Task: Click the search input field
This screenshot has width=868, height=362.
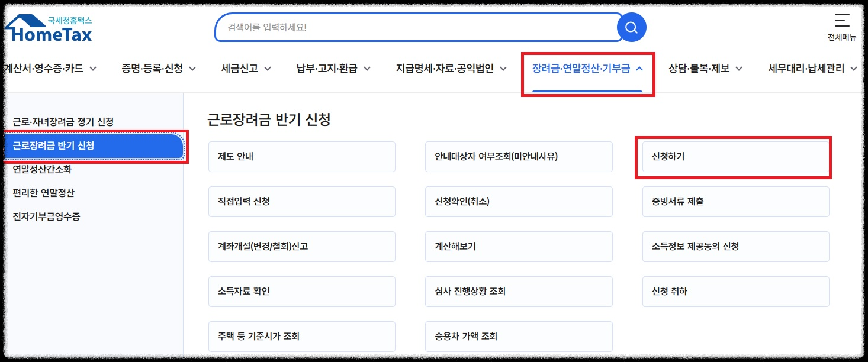Action: point(414,27)
